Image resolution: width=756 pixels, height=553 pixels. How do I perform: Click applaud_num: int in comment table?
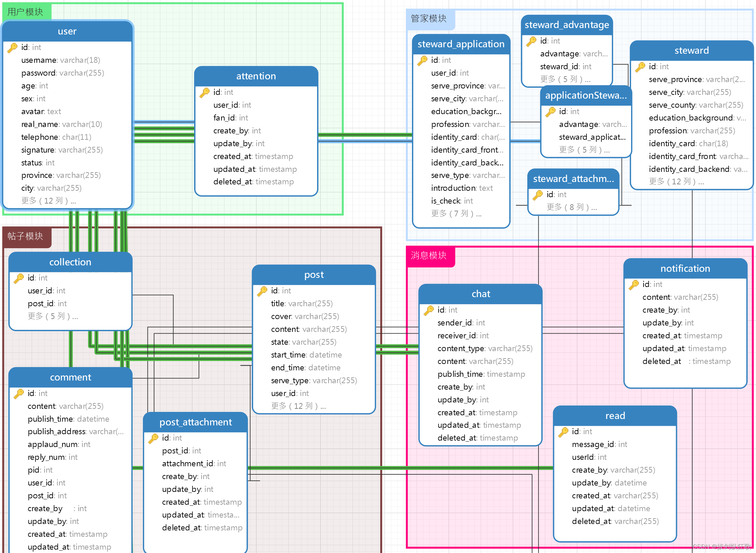coord(59,445)
